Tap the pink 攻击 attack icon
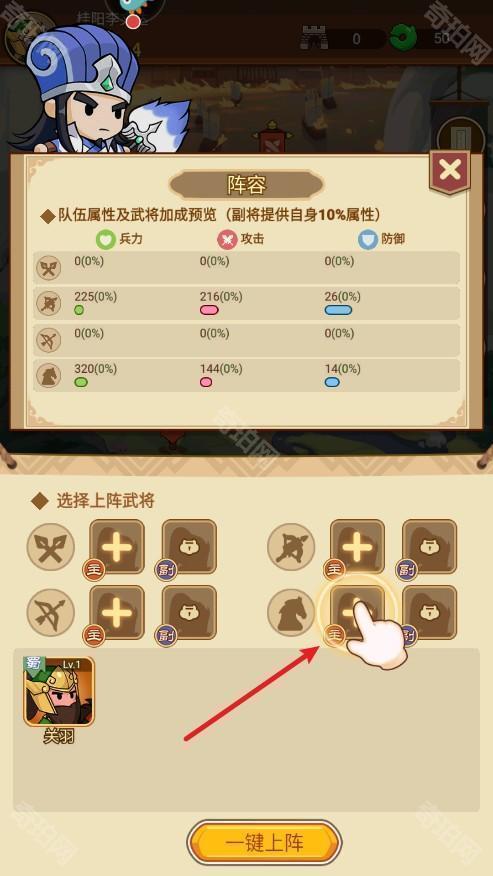The height and width of the screenshot is (876, 493). [x=227, y=240]
